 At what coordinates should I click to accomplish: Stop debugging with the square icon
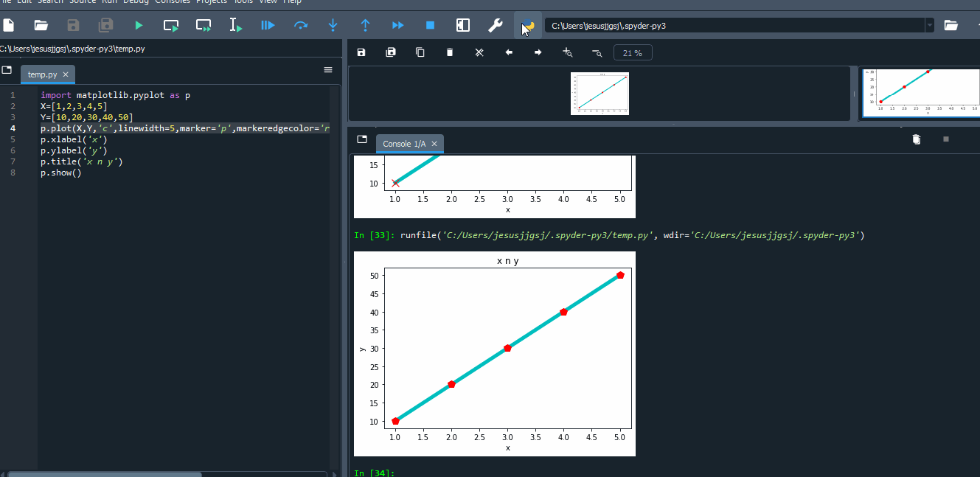430,25
